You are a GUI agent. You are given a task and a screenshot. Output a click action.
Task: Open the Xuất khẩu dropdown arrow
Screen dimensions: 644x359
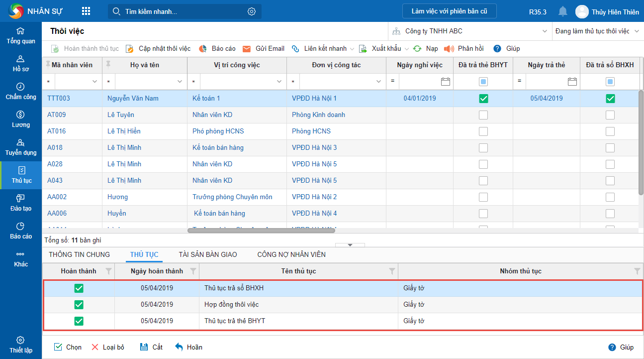pyautogui.click(x=407, y=49)
